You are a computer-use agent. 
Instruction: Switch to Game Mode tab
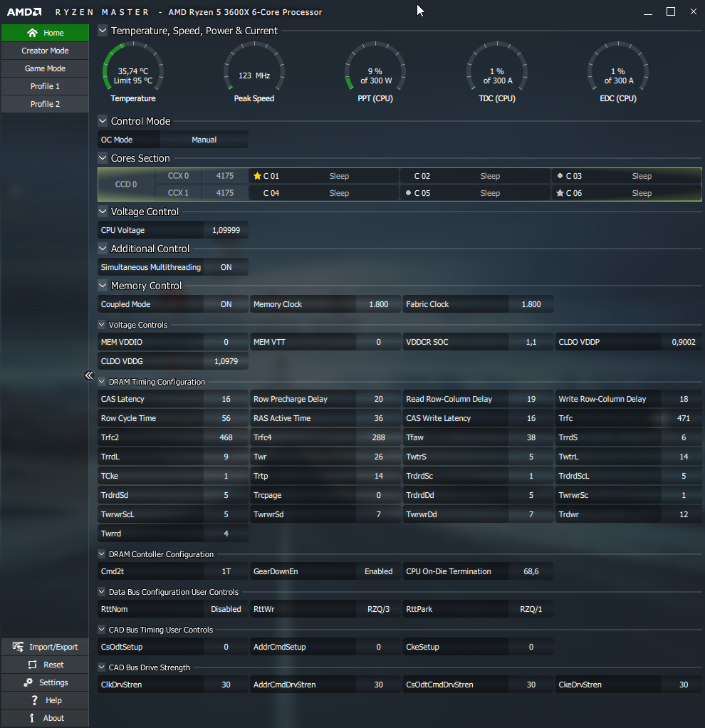click(45, 68)
